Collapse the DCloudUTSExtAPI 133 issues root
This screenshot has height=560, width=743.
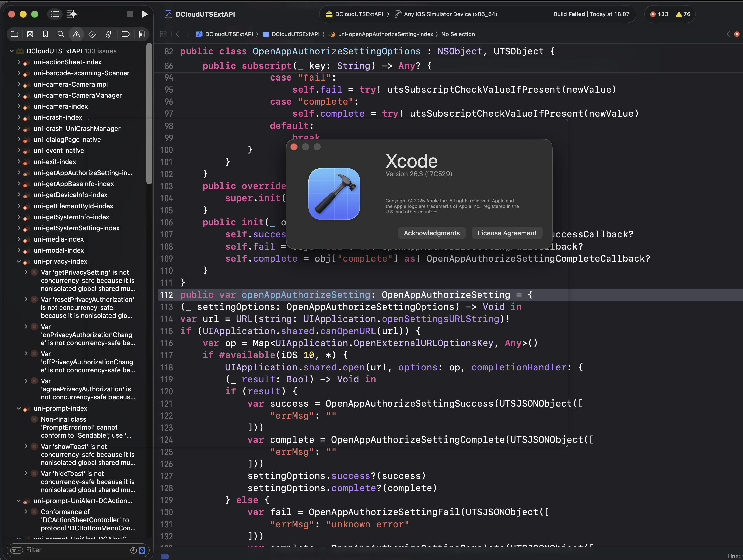[x=11, y=51]
